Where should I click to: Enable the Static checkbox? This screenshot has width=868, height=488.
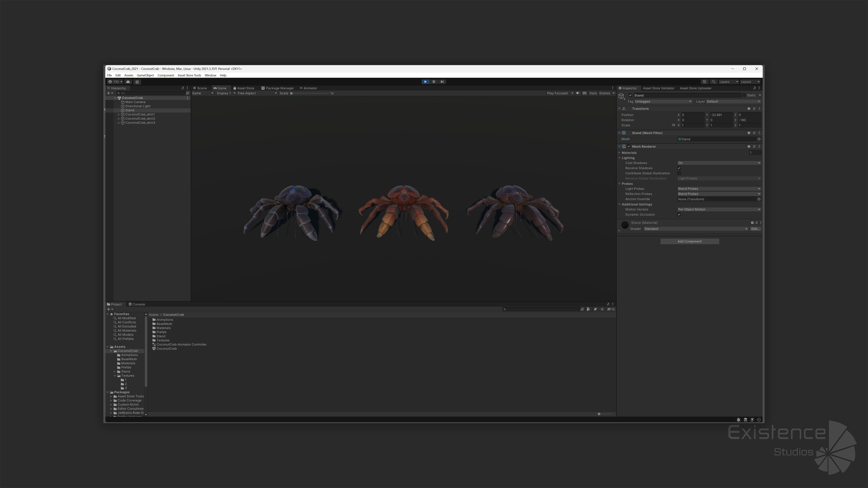coord(744,95)
